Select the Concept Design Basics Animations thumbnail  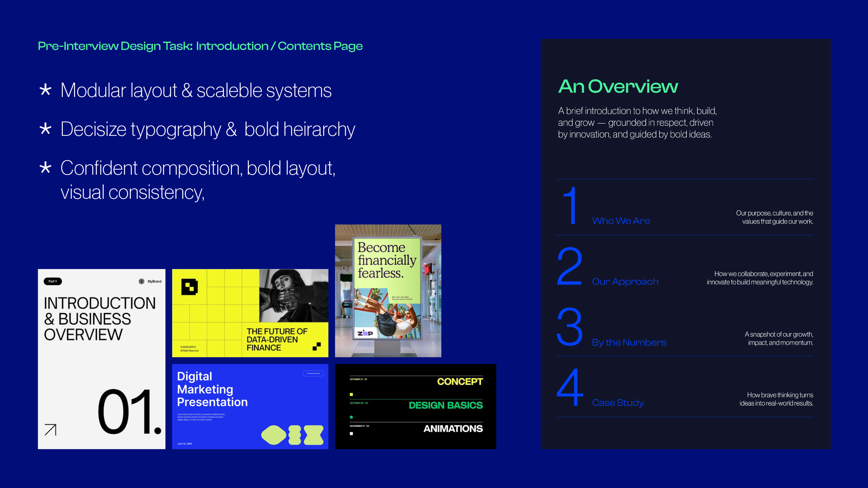tap(416, 406)
